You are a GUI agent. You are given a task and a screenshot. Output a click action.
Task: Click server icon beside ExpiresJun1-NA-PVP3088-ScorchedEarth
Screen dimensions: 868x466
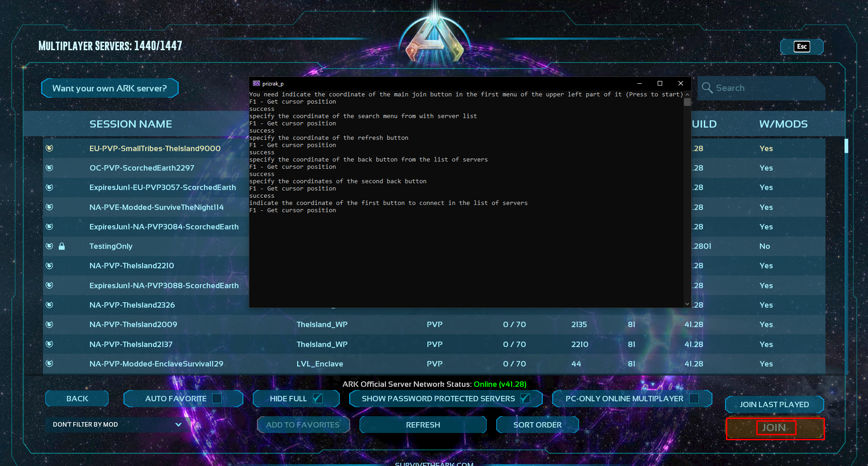(49, 285)
